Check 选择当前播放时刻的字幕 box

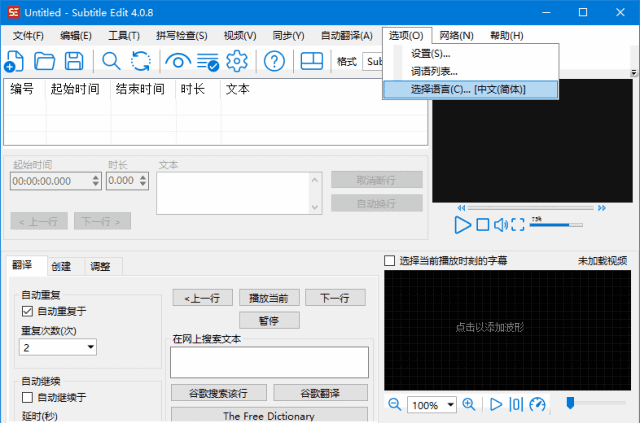(x=389, y=260)
